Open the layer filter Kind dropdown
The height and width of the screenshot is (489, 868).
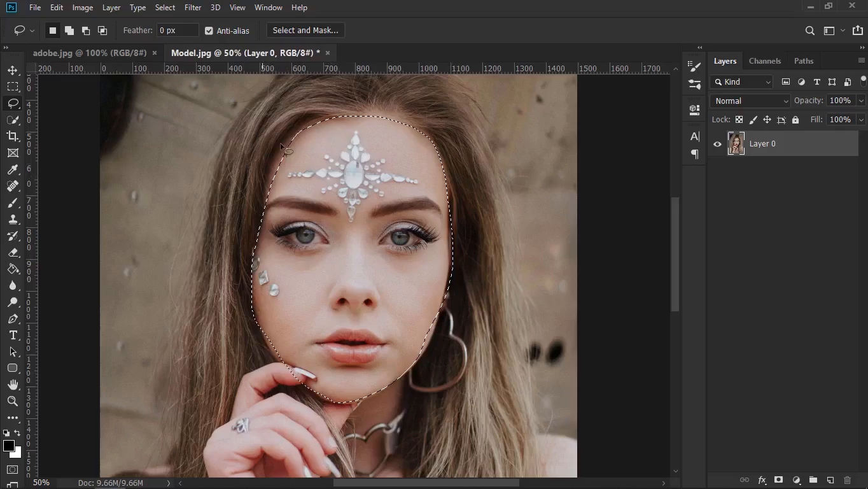click(x=742, y=81)
